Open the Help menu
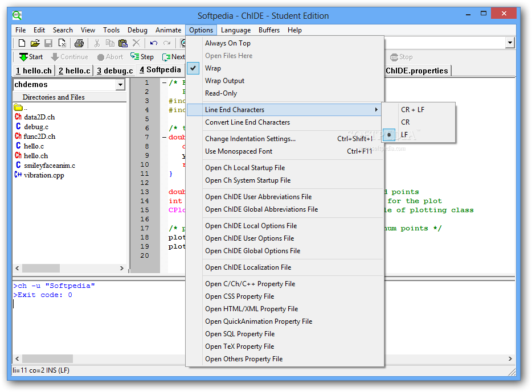Screen dimensions: 532x392 [295, 30]
